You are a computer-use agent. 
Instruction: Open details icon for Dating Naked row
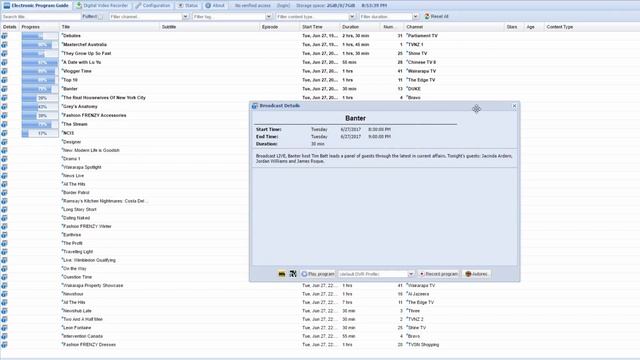point(4,218)
